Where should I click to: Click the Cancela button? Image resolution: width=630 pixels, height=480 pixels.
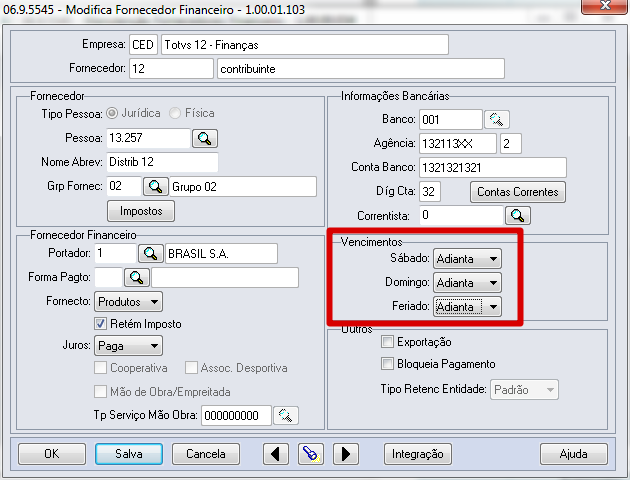coord(206,454)
